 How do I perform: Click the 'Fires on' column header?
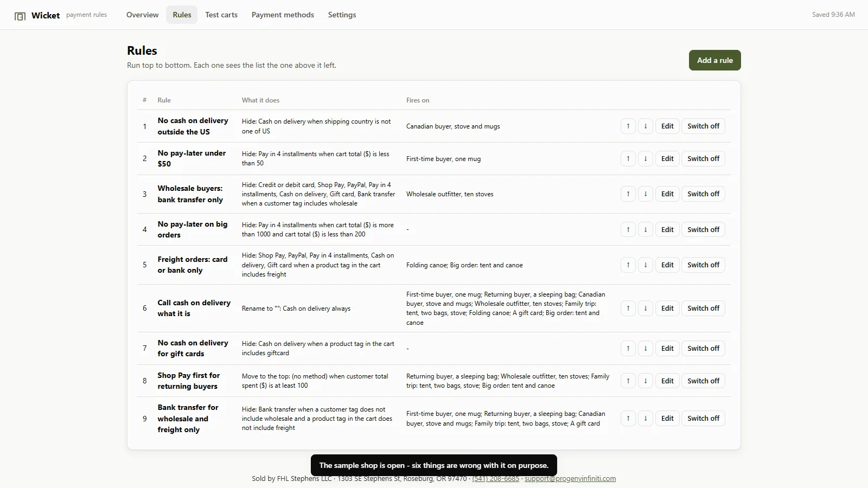coord(418,100)
